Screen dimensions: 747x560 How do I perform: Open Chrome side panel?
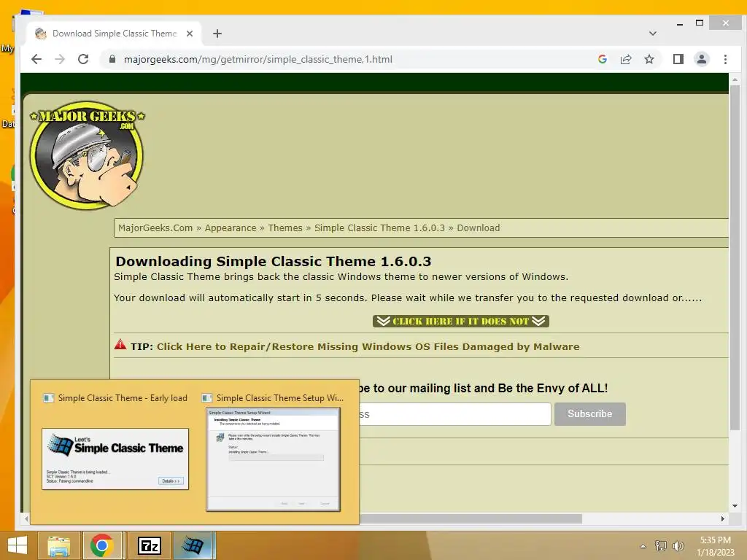point(678,59)
